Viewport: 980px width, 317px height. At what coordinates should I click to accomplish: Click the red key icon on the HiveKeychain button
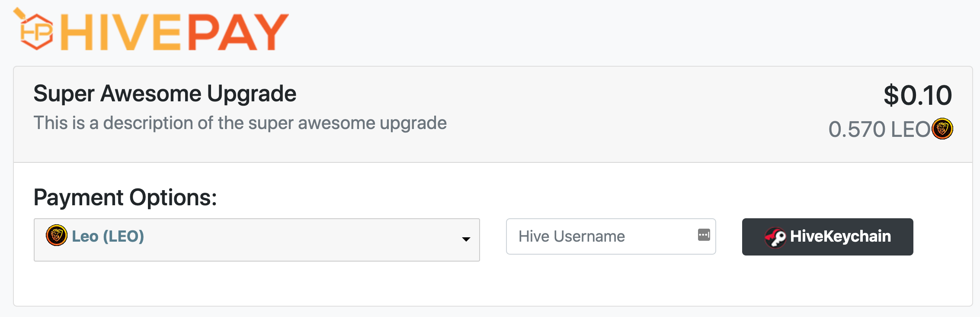[x=775, y=237]
